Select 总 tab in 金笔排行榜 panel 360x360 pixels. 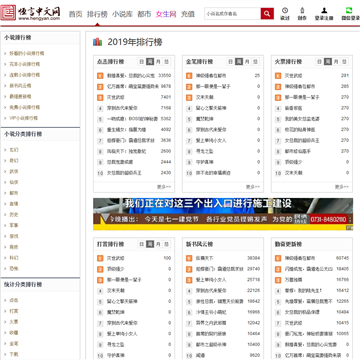coord(255,62)
